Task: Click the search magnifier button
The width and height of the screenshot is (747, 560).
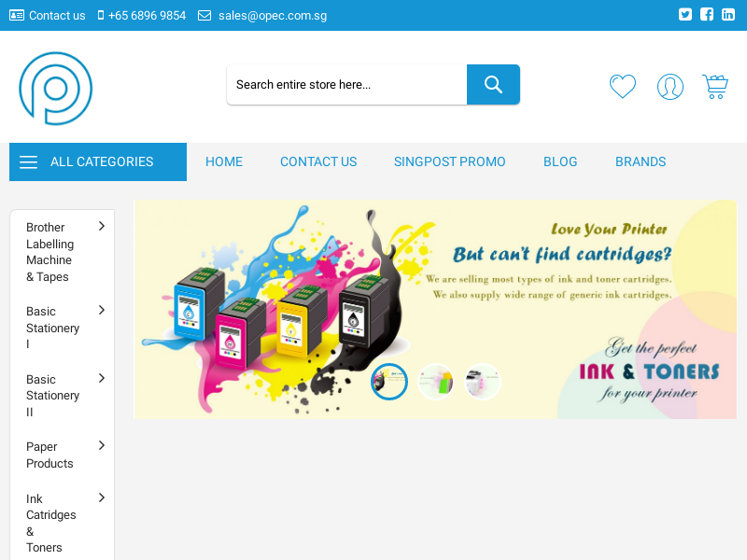Action: [x=493, y=84]
